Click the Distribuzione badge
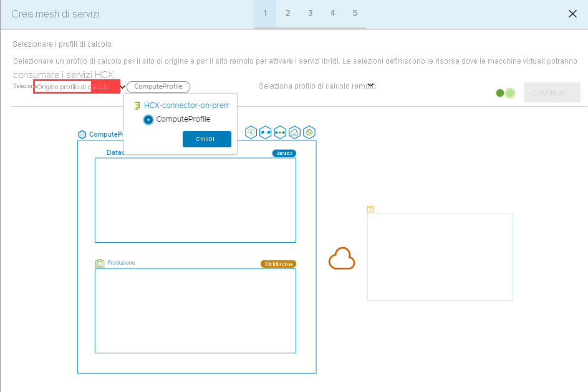The width and height of the screenshot is (588, 392). click(279, 264)
